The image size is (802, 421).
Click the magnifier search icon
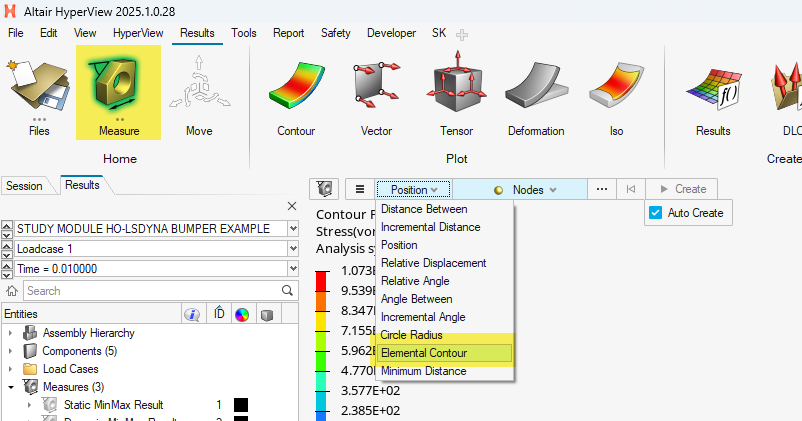click(287, 291)
